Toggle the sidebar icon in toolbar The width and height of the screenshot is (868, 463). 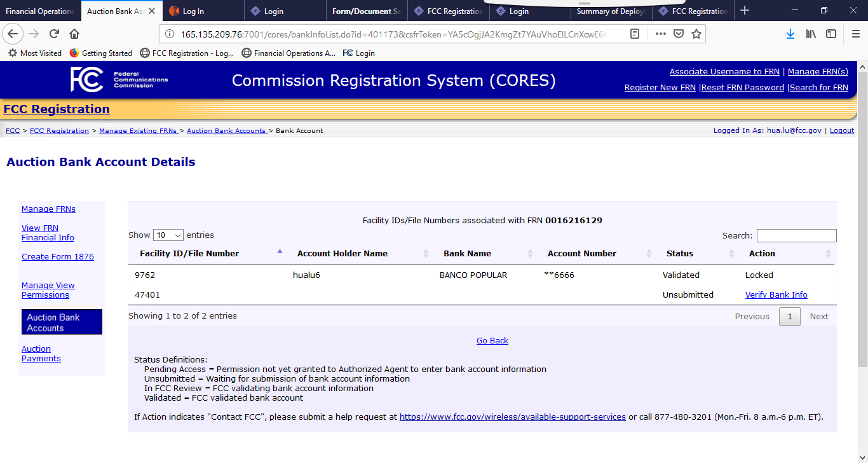click(831, 34)
